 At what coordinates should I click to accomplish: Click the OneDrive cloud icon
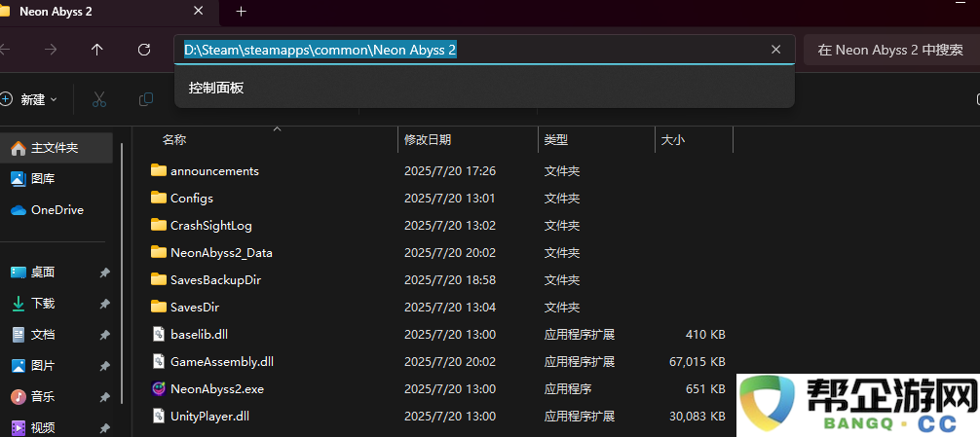(19, 210)
